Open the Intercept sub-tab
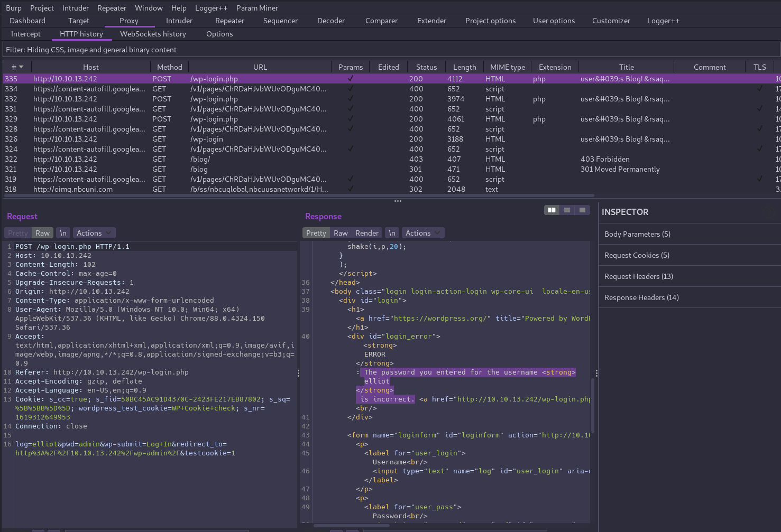Viewport: 781px width, 532px height. pyautogui.click(x=26, y=34)
